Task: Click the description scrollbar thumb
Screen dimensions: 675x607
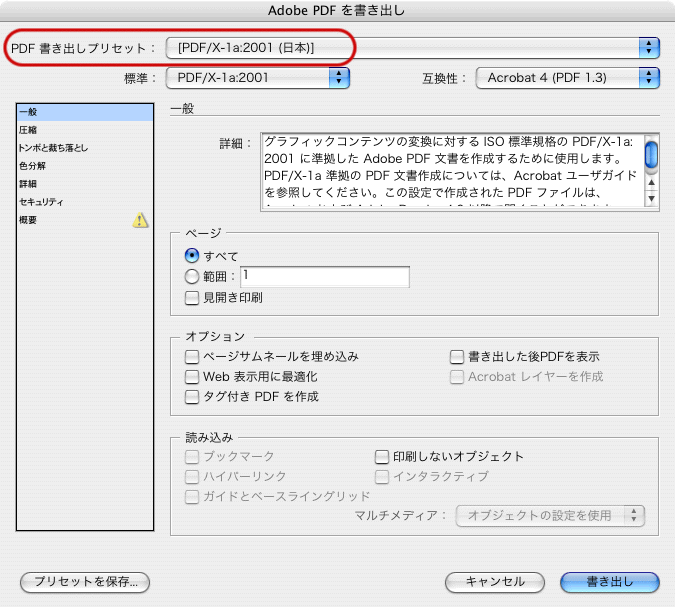Action: [651, 154]
